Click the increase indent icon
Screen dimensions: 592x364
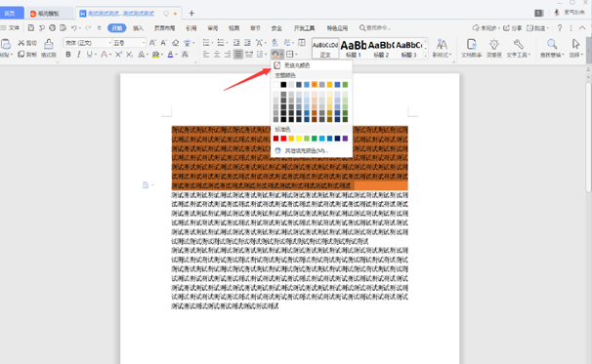click(x=247, y=42)
